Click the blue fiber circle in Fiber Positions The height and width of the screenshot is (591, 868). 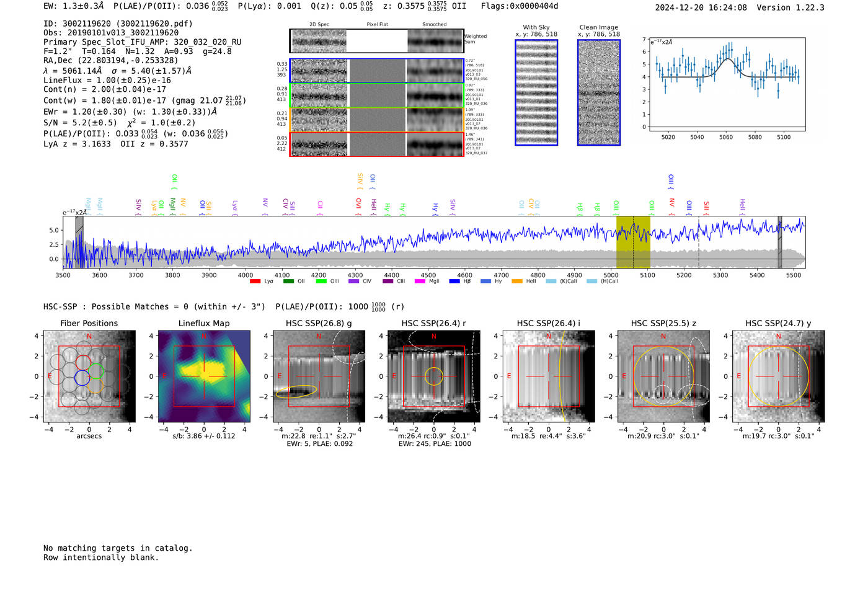pos(82,377)
